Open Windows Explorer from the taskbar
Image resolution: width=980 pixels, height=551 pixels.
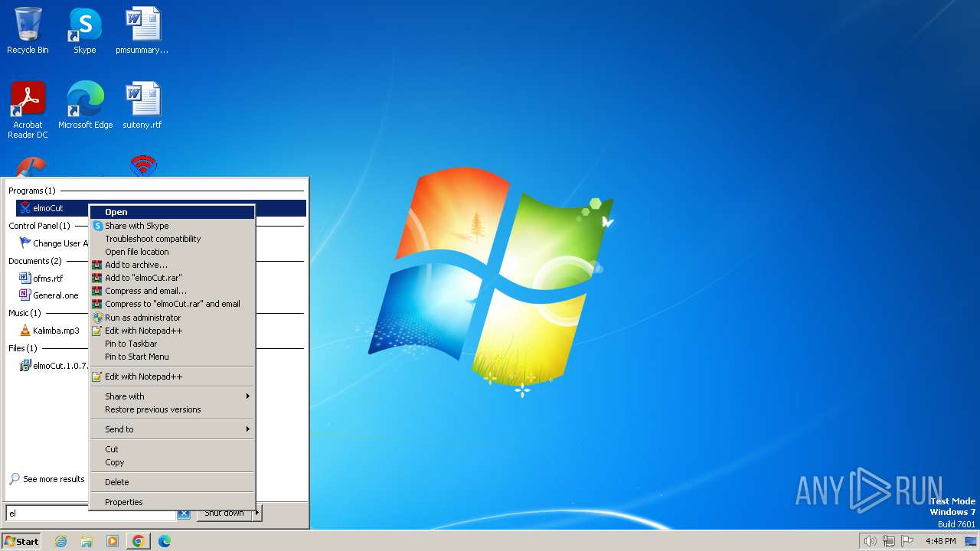[x=87, y=541]
